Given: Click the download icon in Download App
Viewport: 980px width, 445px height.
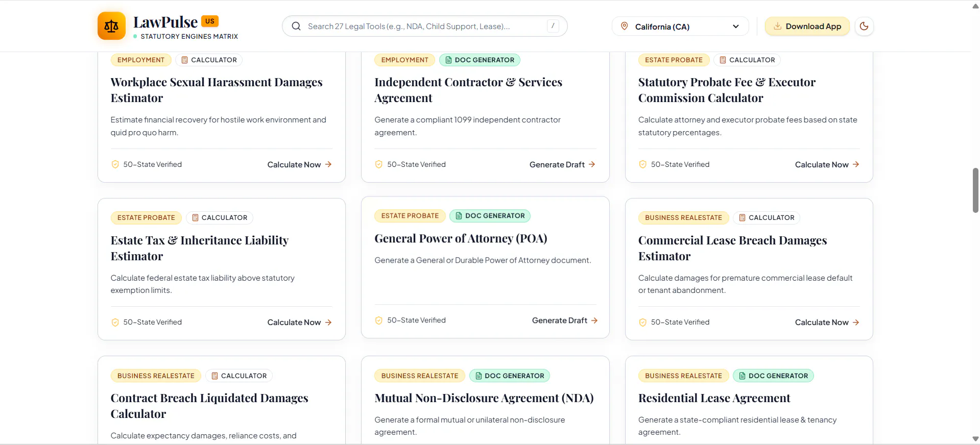Looking at the screenshot, I should [777, 26].
